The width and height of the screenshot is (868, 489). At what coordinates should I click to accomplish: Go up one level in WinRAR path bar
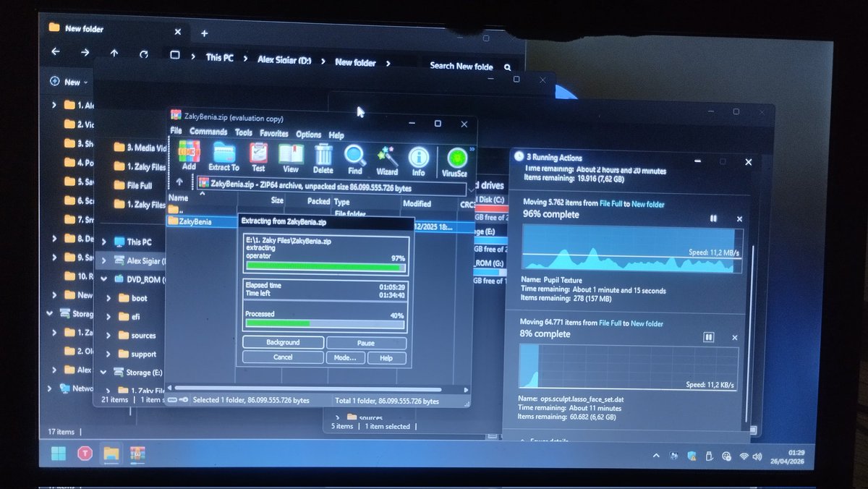[179, 183]
